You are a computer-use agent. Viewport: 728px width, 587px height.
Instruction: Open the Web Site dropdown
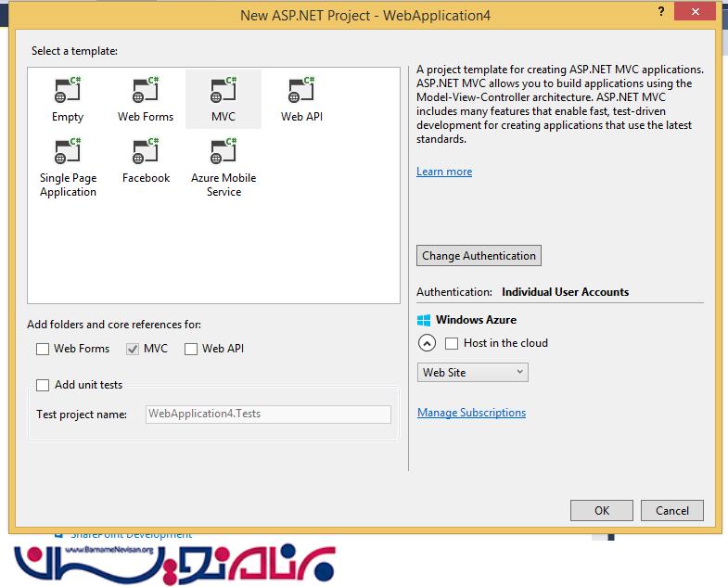click(x=473, y=373)
